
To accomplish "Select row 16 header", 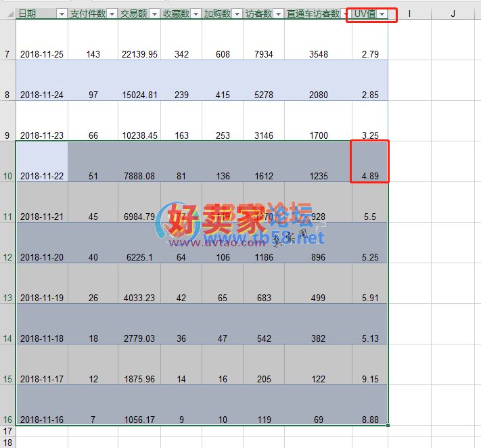I will pos(7,420).
